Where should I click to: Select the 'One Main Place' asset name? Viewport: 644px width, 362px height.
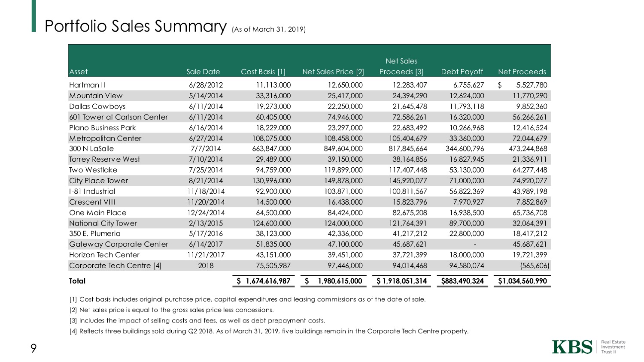(x=98, y=213)
